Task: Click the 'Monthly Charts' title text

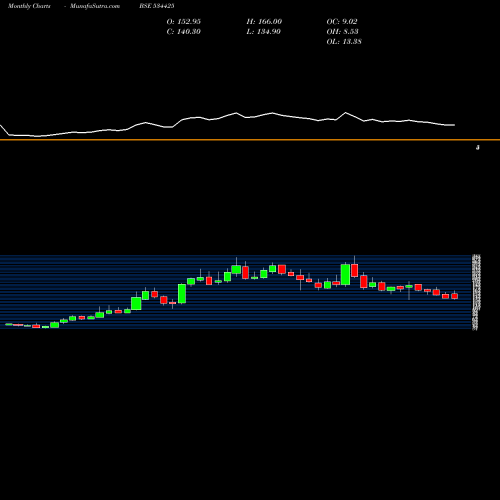Action: tap(29, 6)
